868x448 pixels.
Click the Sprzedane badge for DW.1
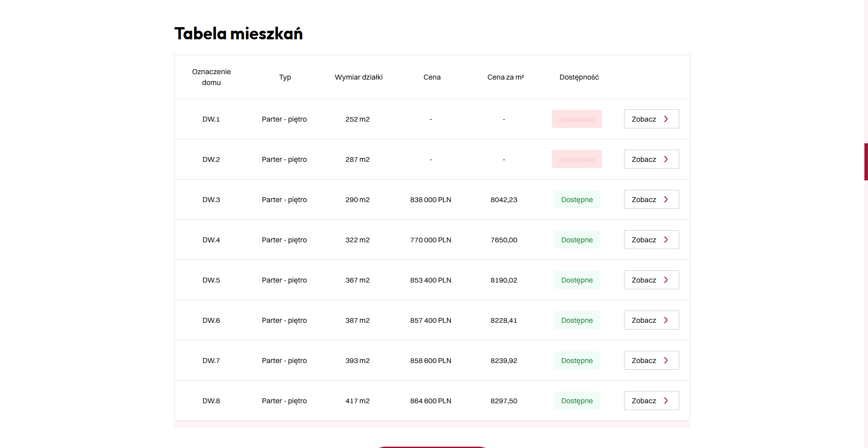577,119
